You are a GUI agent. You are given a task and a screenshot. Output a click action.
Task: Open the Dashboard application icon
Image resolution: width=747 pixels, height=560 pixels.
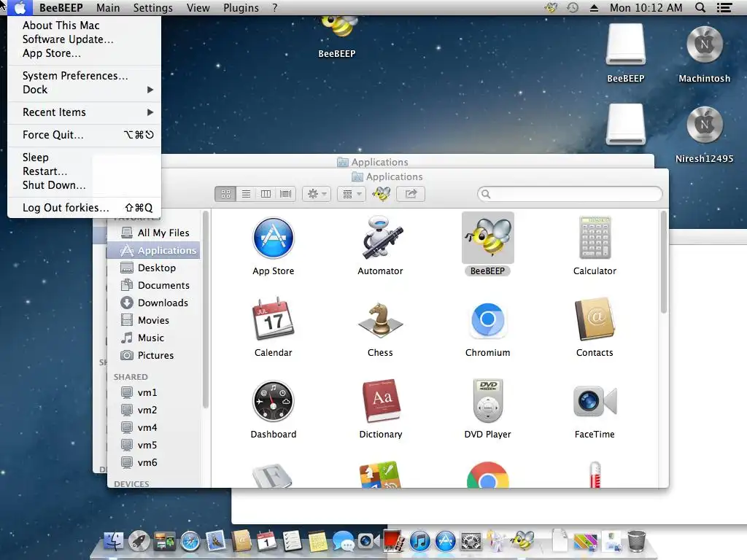point(273,401)
